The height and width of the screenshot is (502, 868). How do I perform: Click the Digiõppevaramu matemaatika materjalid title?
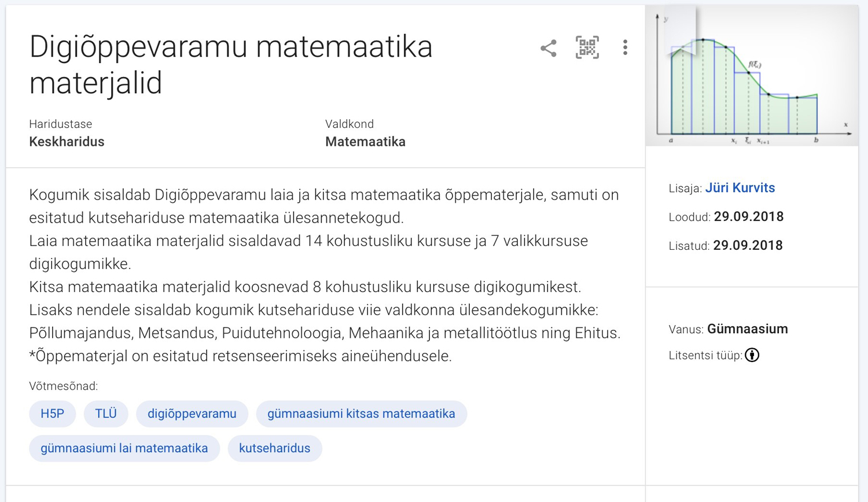230,64
